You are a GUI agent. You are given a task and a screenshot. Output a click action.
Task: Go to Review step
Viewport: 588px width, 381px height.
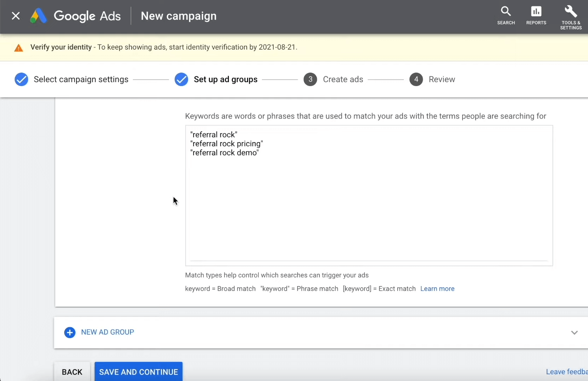coord(442,79)
